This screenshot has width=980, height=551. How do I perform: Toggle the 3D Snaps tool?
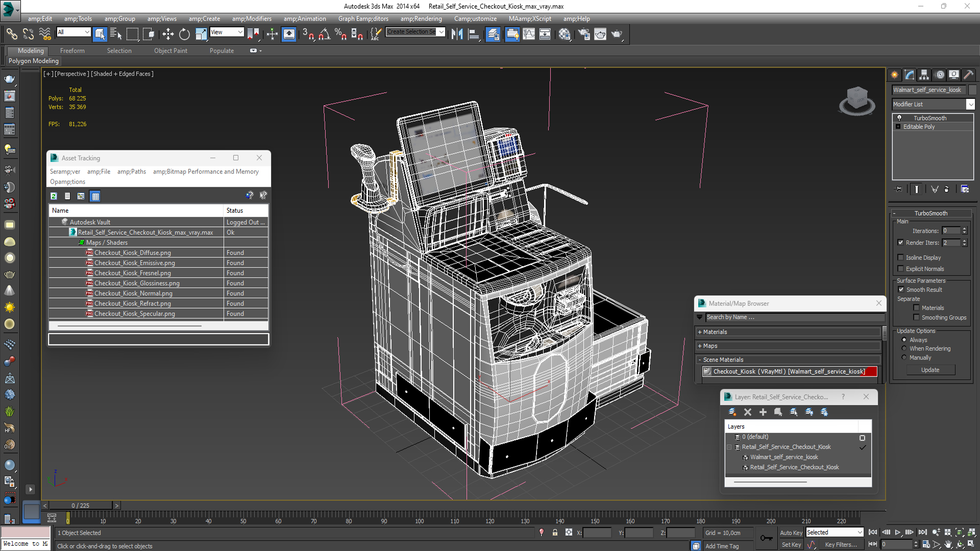coord(308,34)
